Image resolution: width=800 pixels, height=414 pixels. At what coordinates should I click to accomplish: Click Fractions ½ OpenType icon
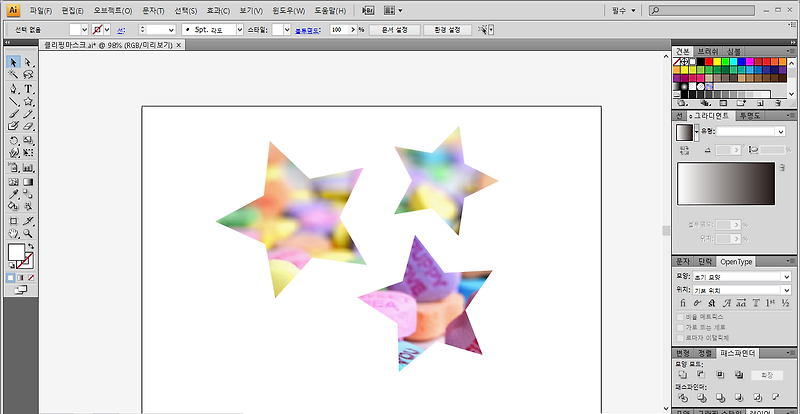(x=785, y=303)
